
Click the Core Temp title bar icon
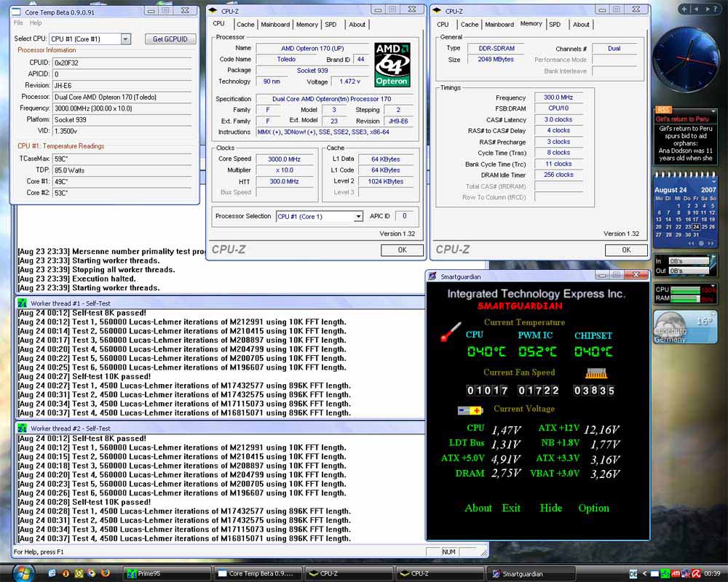coord(16,12)
